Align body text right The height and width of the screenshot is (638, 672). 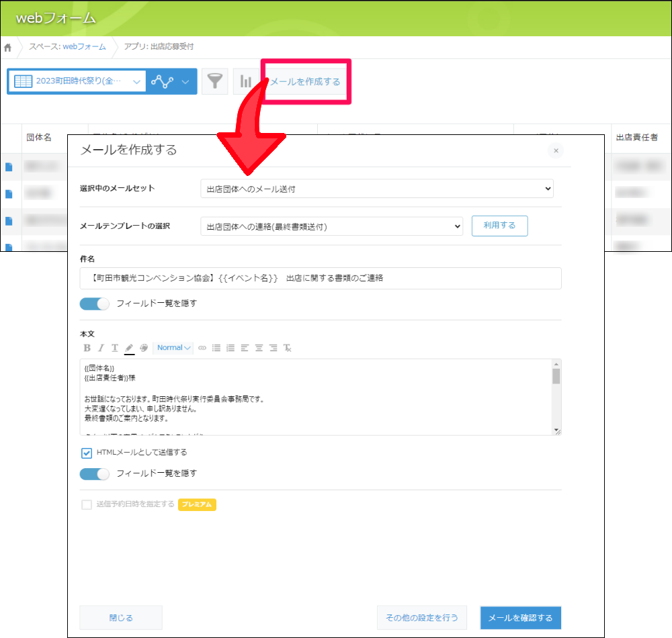coord(273,348)
